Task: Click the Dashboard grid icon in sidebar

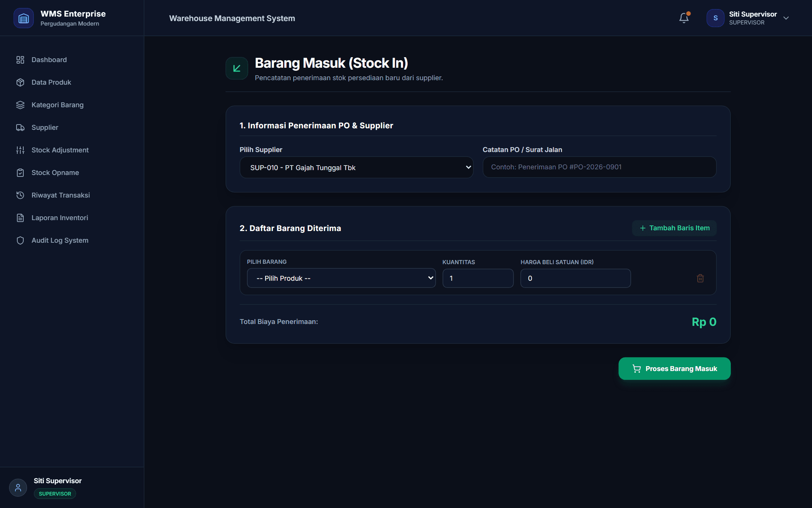Action: (x=20, y=60)
